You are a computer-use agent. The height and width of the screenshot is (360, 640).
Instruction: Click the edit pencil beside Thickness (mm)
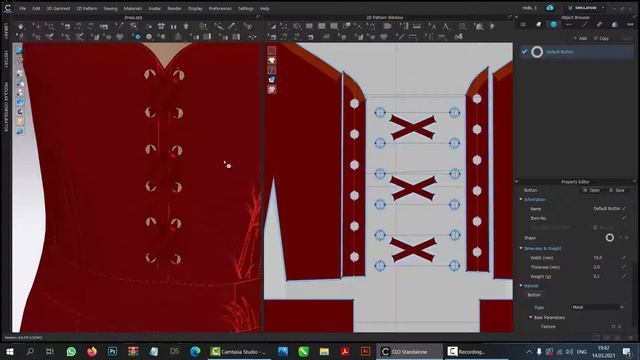point(624,267)
